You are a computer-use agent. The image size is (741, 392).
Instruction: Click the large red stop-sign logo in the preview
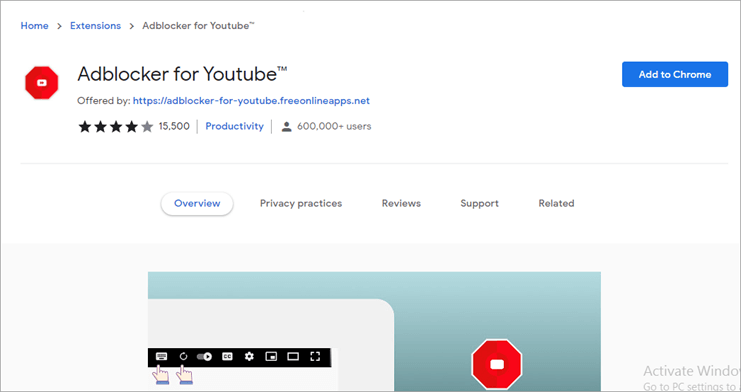[497, 364]
